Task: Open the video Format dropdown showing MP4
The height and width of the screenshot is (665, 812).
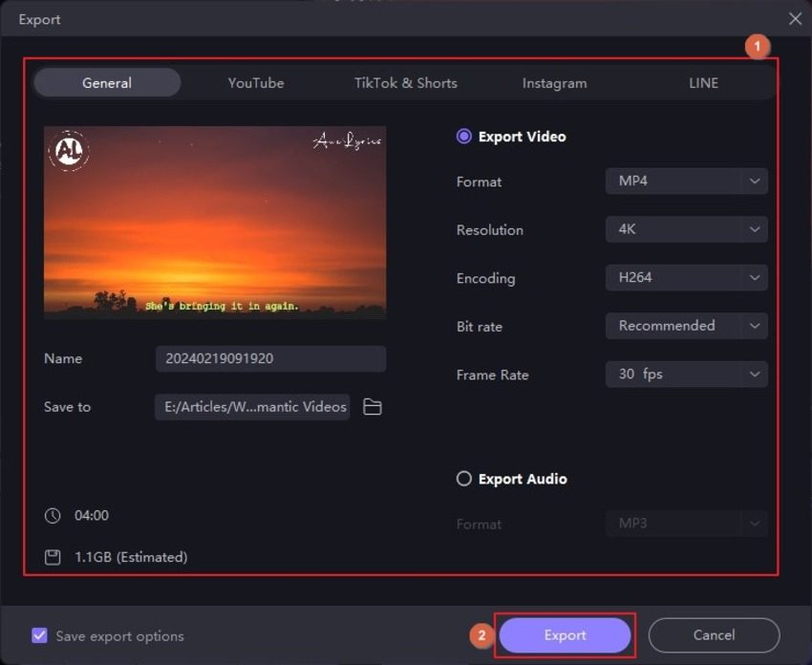Action: [x=686, y=182]
